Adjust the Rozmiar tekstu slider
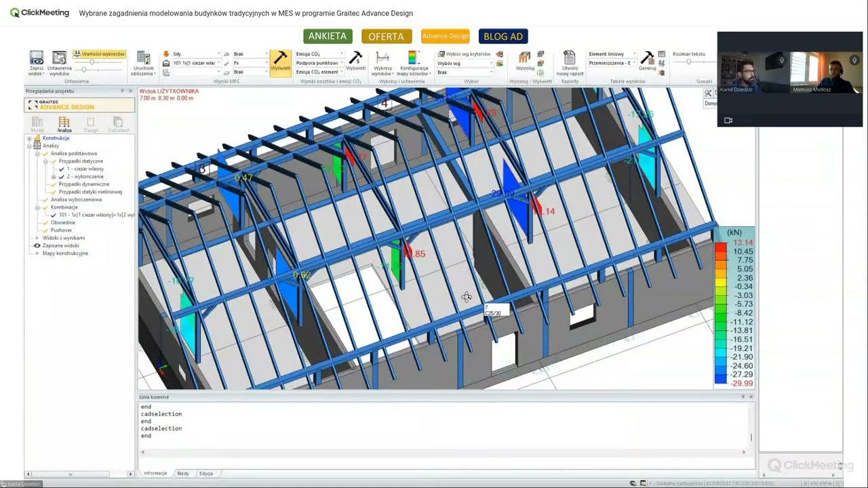 689,62
